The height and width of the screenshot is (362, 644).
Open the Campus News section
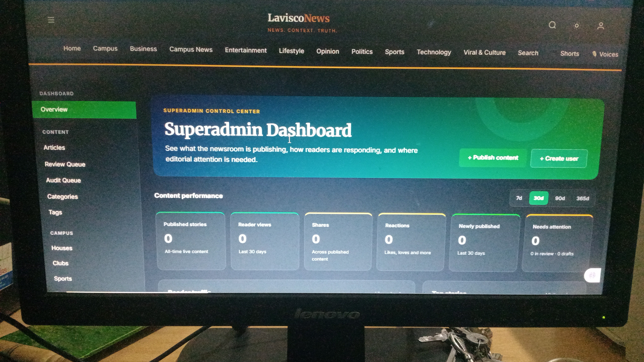click(x=191, y=50)
